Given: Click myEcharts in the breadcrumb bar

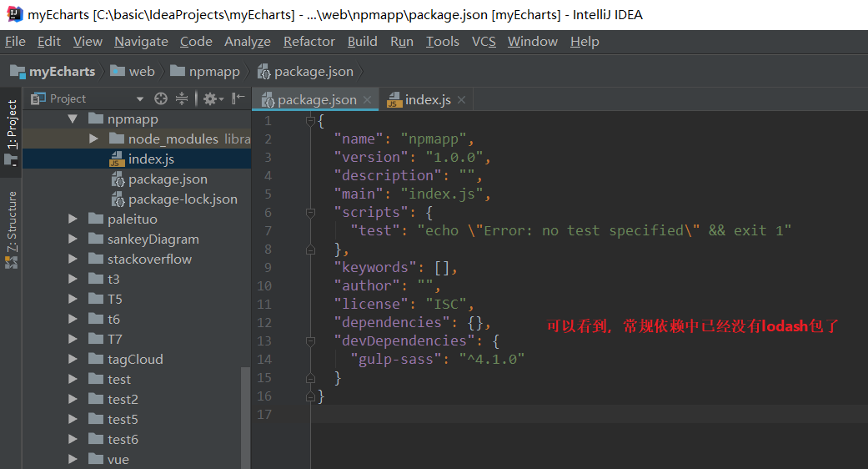Looking at the screenshot, I should pos(53,72).
